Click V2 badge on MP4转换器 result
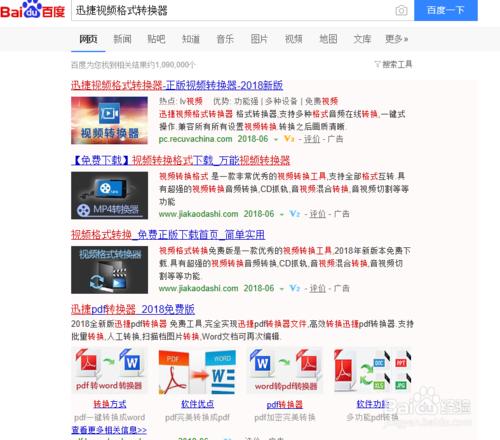500x440 pixels. point(295,214)
